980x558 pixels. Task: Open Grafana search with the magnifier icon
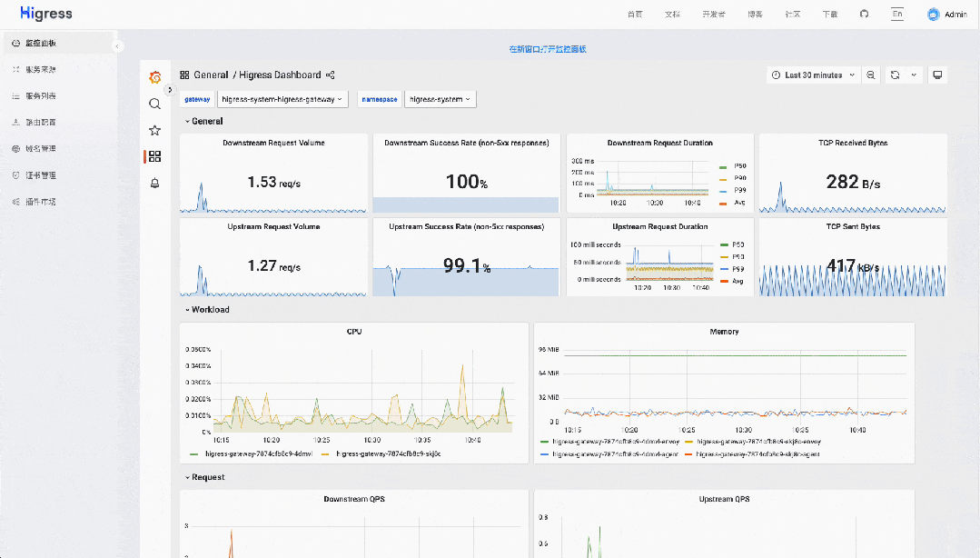pyautogui.click(x=154, y=104)
